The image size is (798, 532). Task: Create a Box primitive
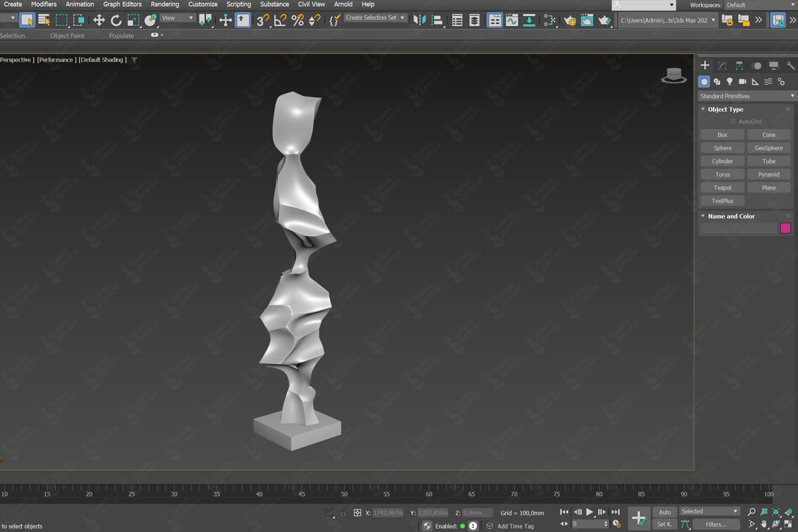tap(722, 135)
